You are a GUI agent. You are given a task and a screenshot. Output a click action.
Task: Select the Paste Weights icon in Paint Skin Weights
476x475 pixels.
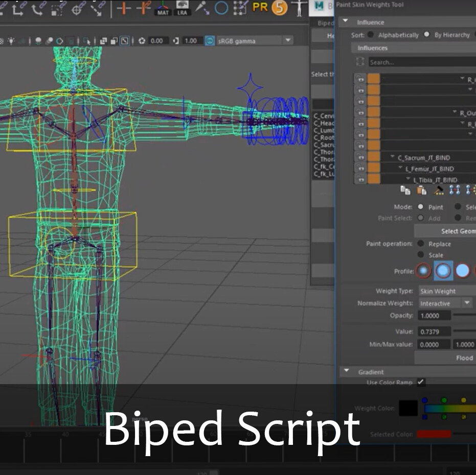tap(421, 191)
